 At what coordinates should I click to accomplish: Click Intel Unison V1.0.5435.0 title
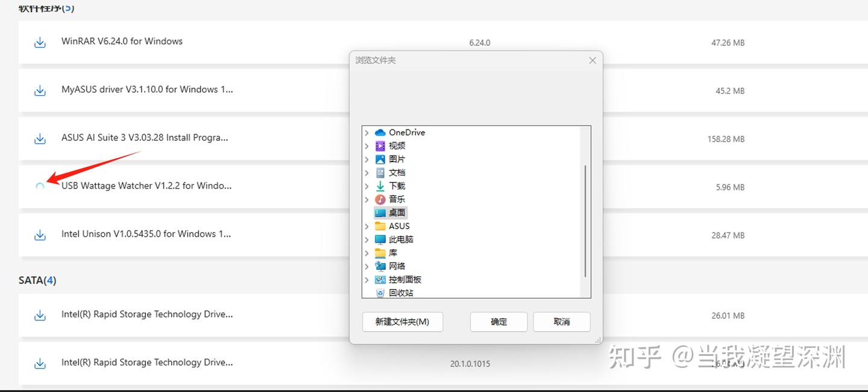pyautogui.click(x=146, y=234)
